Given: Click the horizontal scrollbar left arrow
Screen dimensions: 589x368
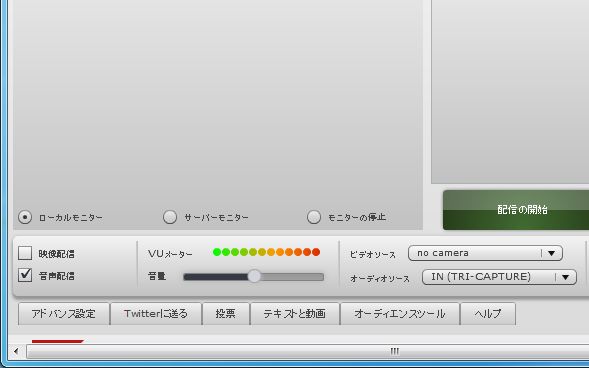Looking at the screenshot, I should [16, 351].
